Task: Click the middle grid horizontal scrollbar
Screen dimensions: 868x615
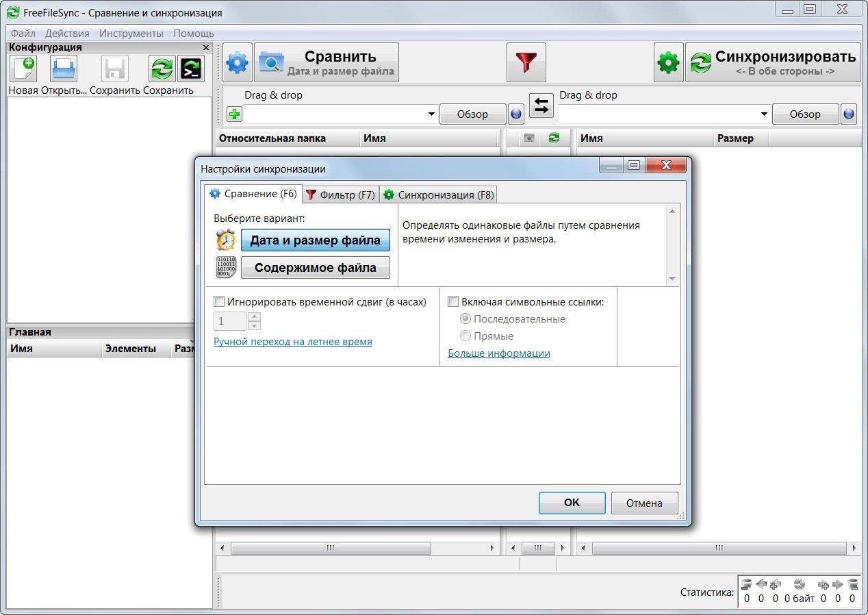Action: 538,548
